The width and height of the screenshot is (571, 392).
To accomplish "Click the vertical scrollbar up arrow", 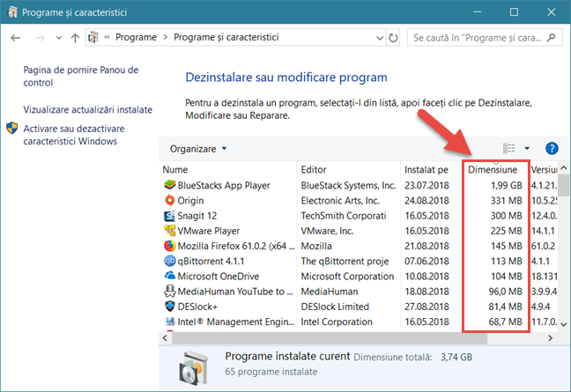I will [564, 167].
